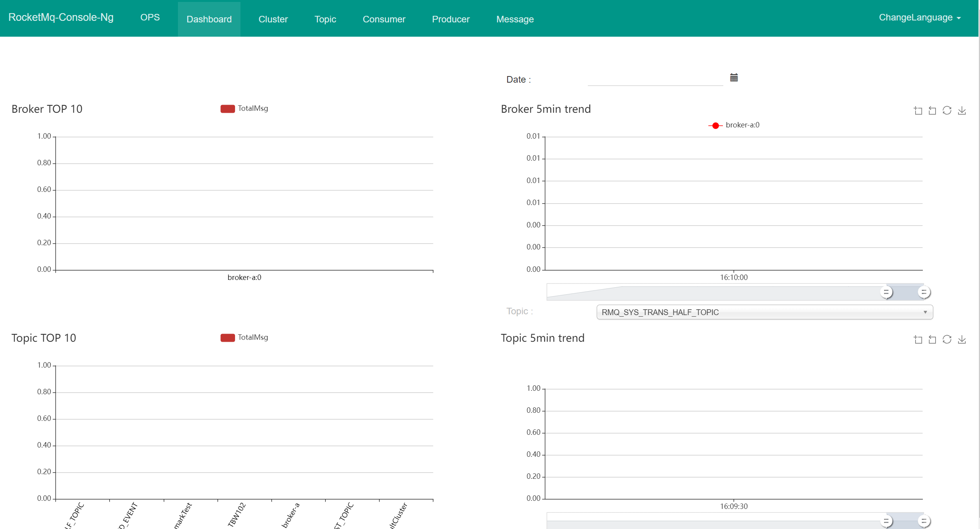Click the 16:10:00 time axis label
Screen dimensions: 980x529
tap(734, 277)
